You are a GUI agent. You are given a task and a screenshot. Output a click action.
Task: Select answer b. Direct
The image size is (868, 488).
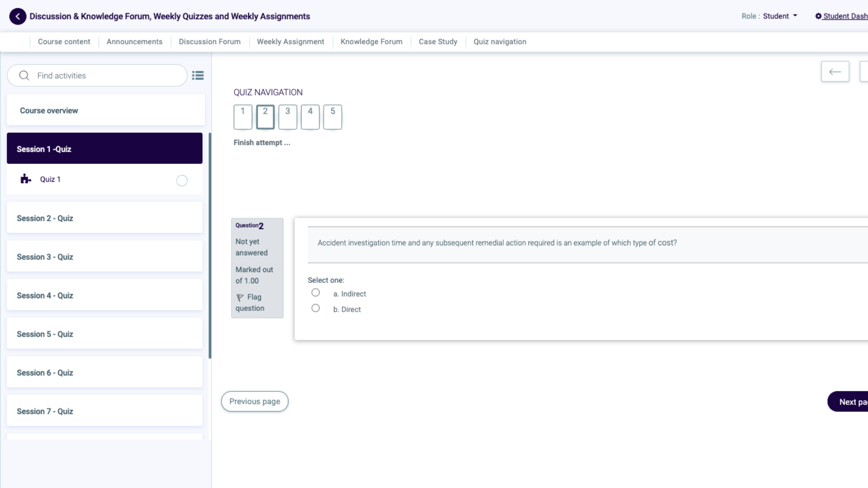(x=316, y=308)
